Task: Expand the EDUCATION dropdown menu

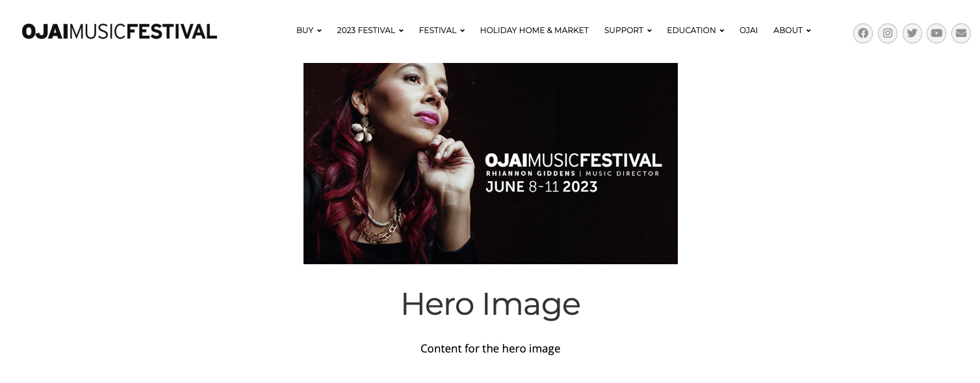Action: point(695,31)
